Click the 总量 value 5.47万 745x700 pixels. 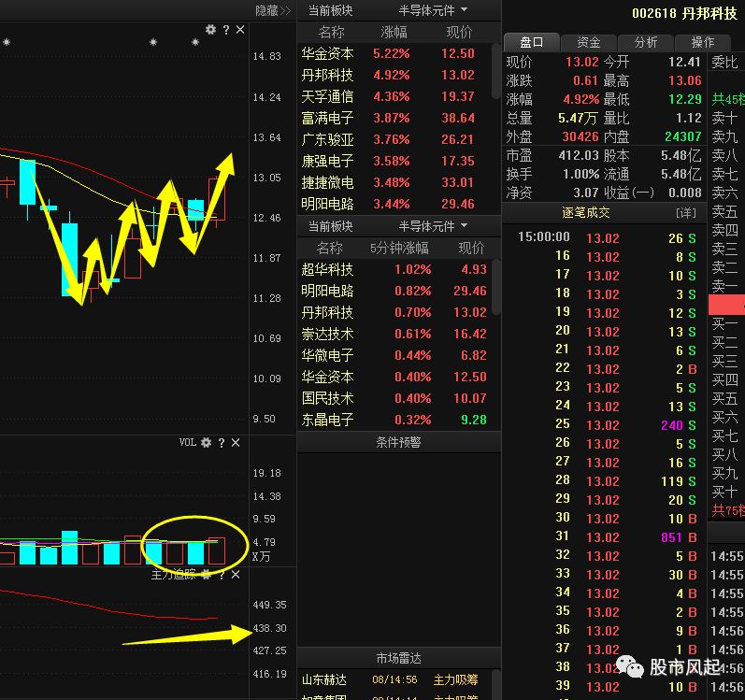click(x=578, y=118)
